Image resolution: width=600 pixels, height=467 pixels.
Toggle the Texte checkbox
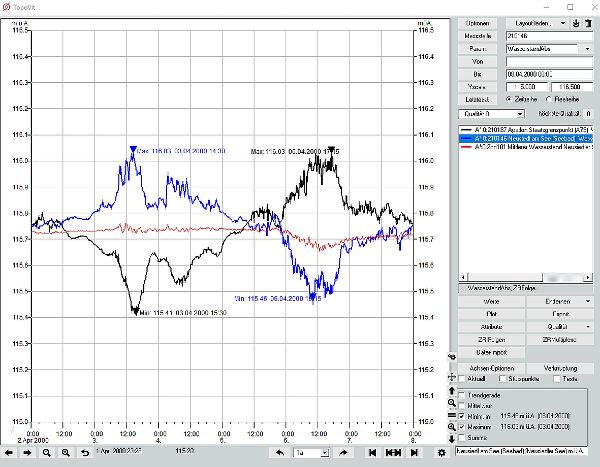click(557, 379)
